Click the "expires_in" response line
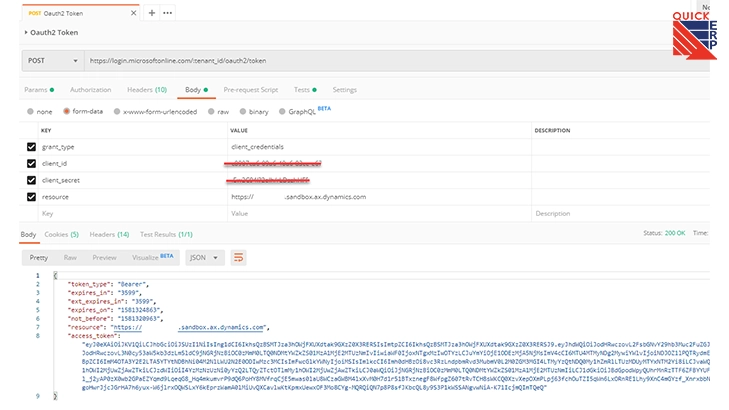Image resolution: width=729 pixels, height=410 pixels. pyautogui.click(x=105, y=293)
